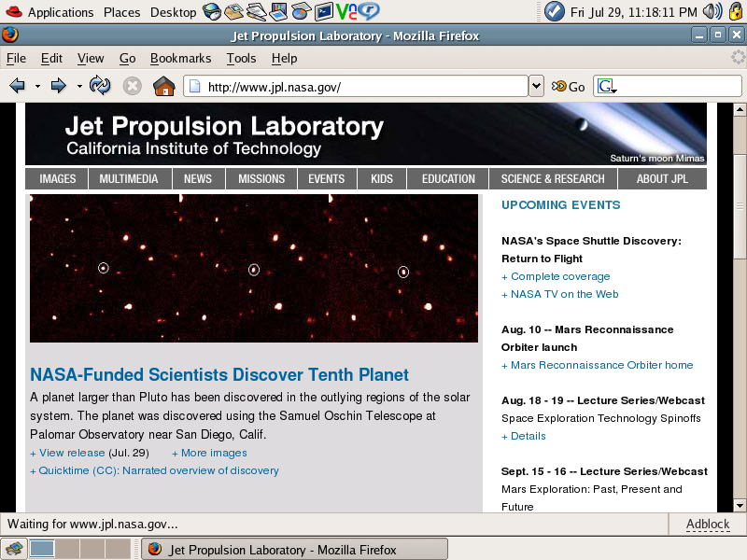Launch the presentation app panel icon
The height and width of the screenshot is (560, 747).
(278, 11)
